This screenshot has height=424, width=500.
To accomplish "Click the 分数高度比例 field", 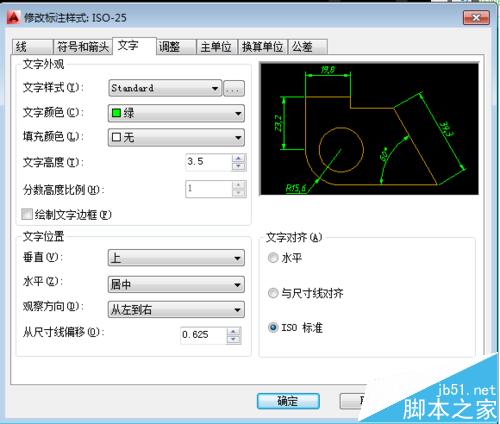I will coord(209,189).
